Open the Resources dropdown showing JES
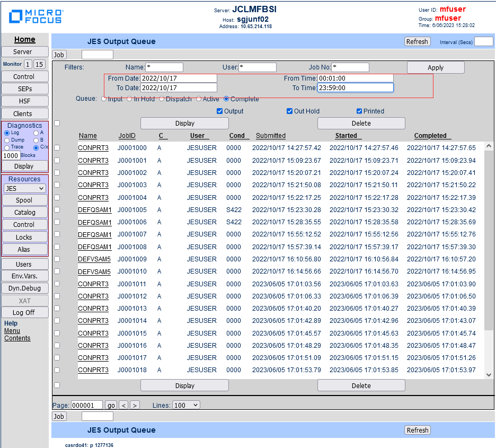The height and width of the screenshot is (448, 496). [24, 188]
